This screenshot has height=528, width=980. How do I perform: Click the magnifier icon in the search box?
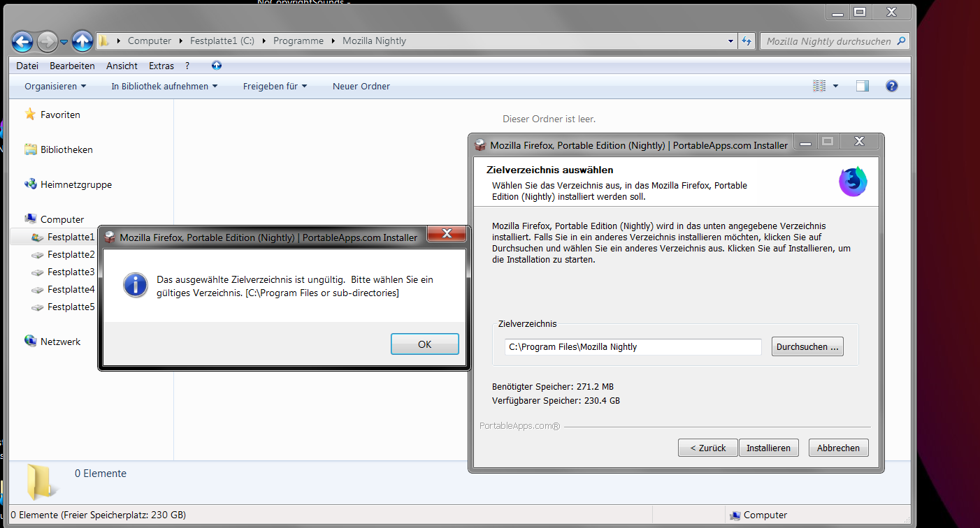pos(901,41)
